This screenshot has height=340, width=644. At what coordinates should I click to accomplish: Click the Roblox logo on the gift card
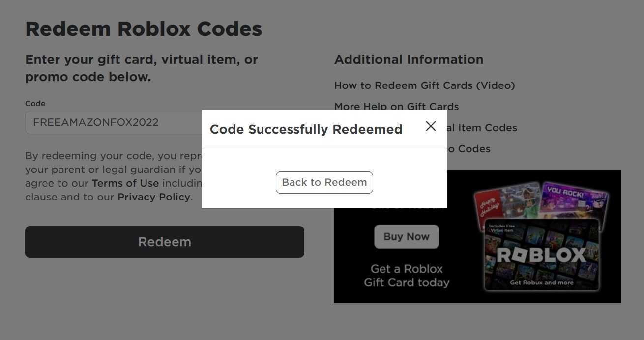tap(541, 255)
